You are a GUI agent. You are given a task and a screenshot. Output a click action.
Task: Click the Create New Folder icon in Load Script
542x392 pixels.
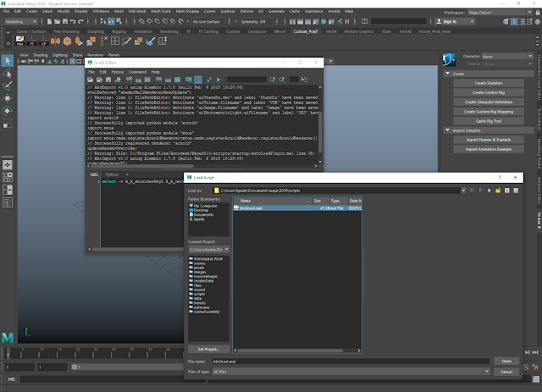tap(498, 190)
